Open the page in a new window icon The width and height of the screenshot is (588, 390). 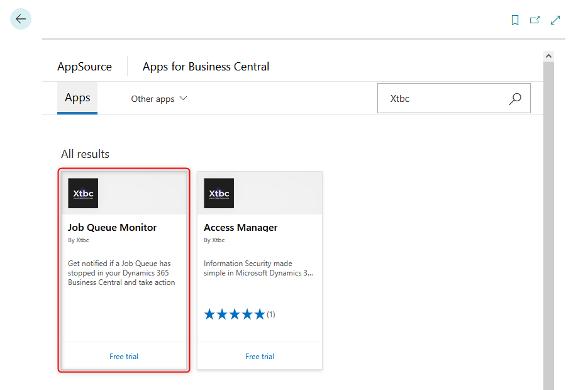coord(535,19)
